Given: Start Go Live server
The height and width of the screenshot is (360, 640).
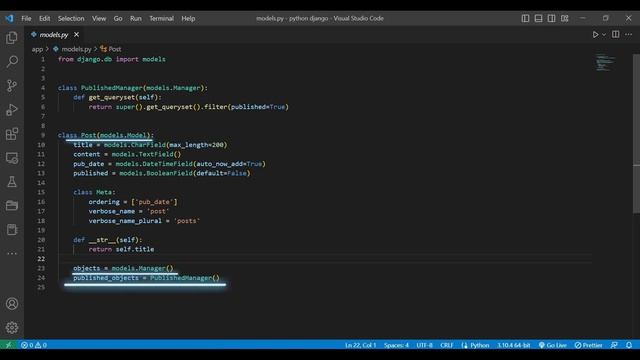Looking at the screenshot, I should click(552, 345).
